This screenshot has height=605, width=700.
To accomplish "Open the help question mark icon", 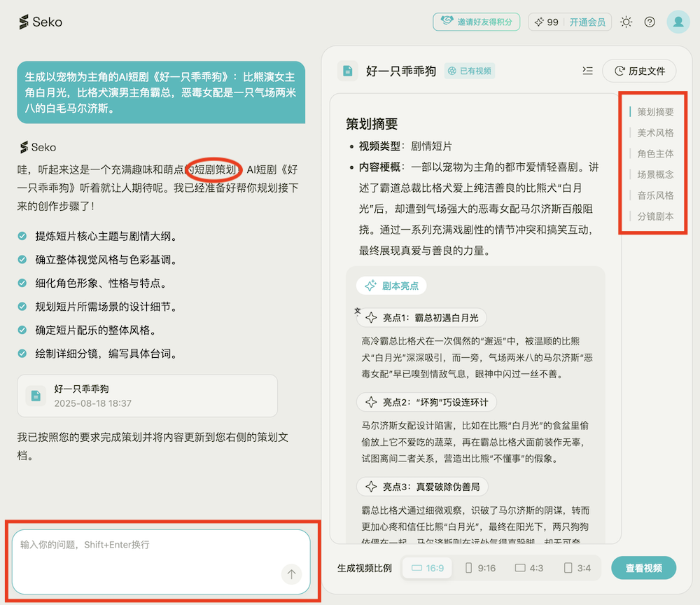I will coord(650,22).
